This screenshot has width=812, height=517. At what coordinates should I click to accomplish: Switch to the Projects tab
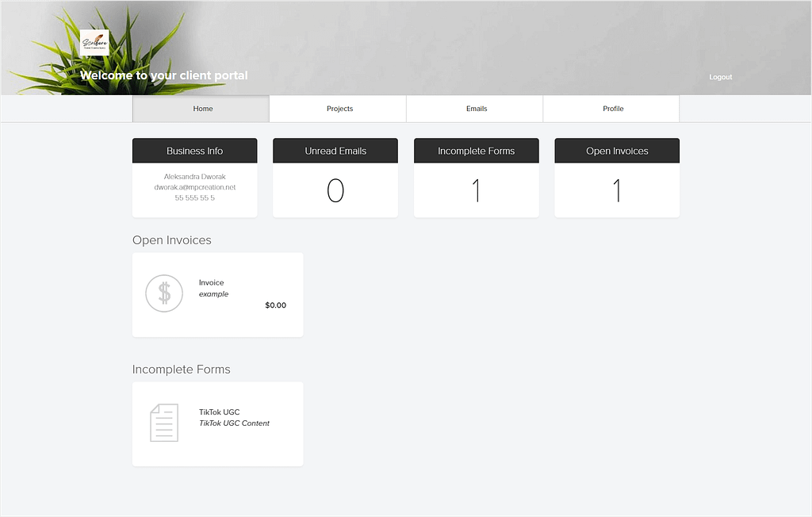click(x=339, y=109)
